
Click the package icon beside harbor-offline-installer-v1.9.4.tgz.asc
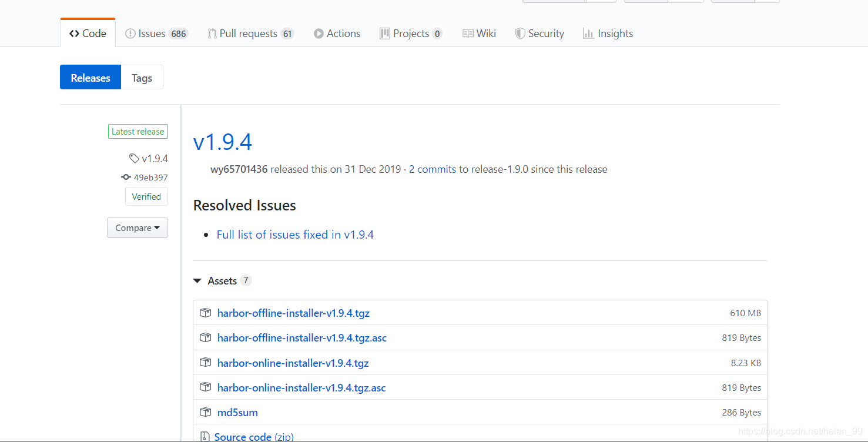pyautogui.click(x=205, y=338)
